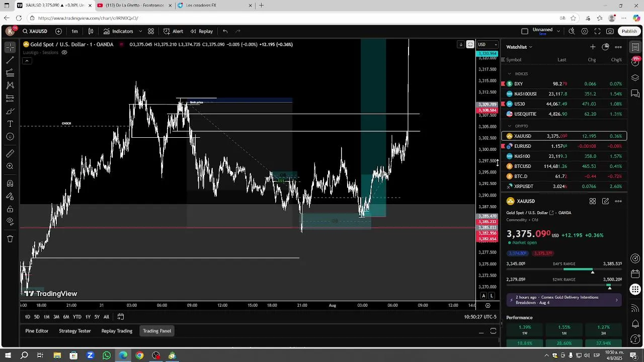
Task: Toggle log scale with the L button
Action: [x=492, y=296]
